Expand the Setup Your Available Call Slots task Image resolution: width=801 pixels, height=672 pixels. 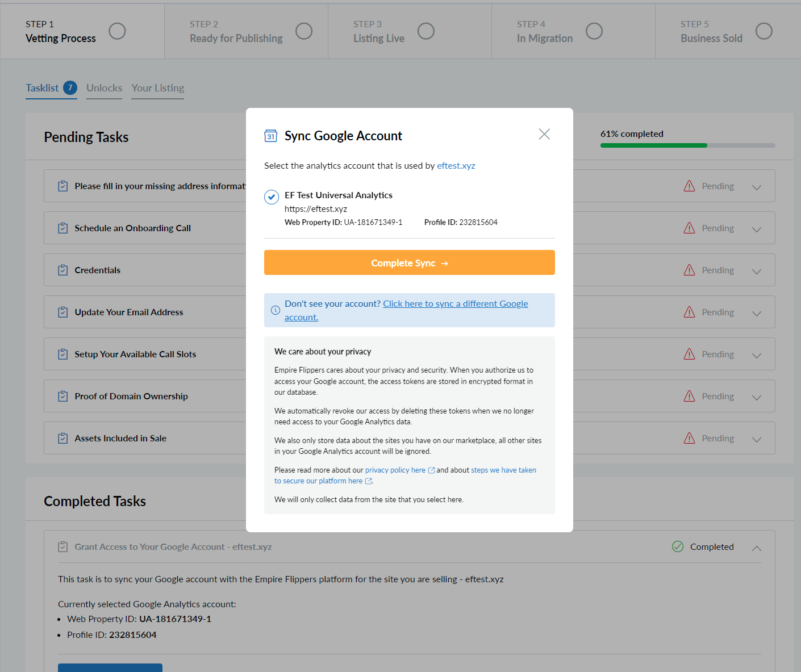pyautogui.click(x=757, y=355)
